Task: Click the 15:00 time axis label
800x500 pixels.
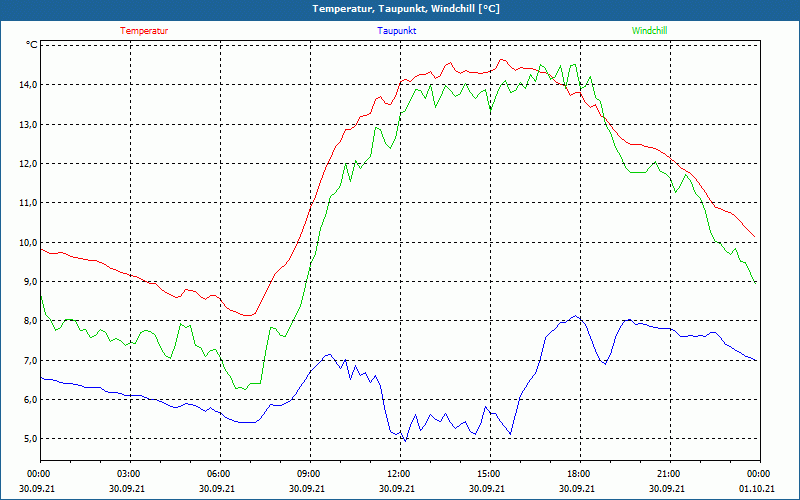Action: (487, 474)
